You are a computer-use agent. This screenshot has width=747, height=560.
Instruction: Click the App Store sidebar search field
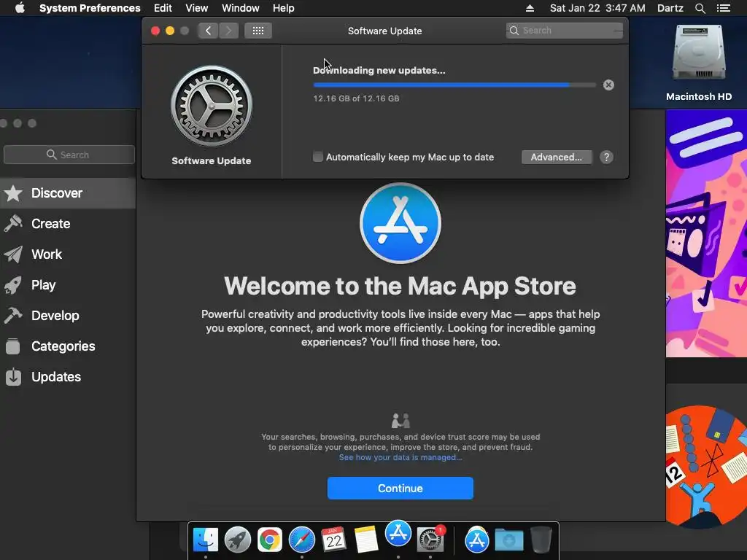69,155
